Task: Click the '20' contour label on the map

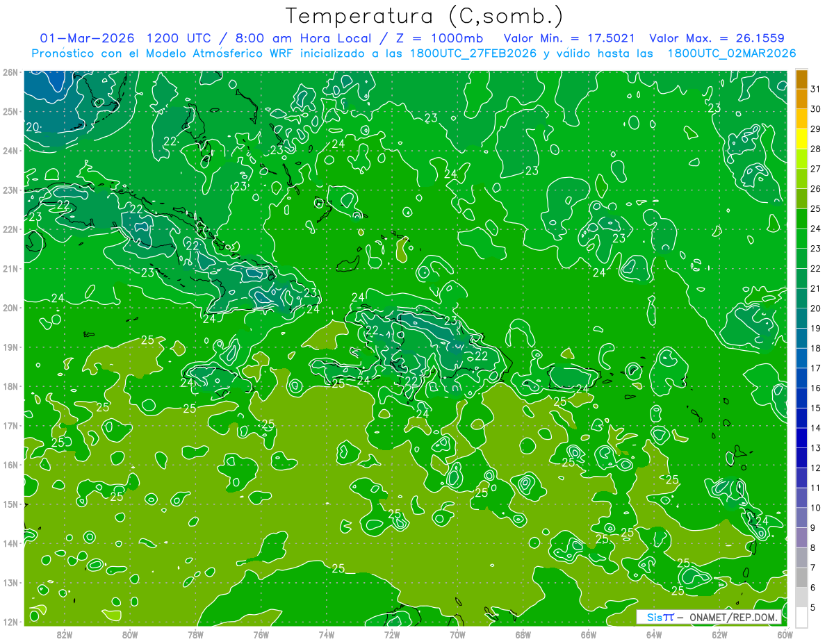Action: point(33,127)
